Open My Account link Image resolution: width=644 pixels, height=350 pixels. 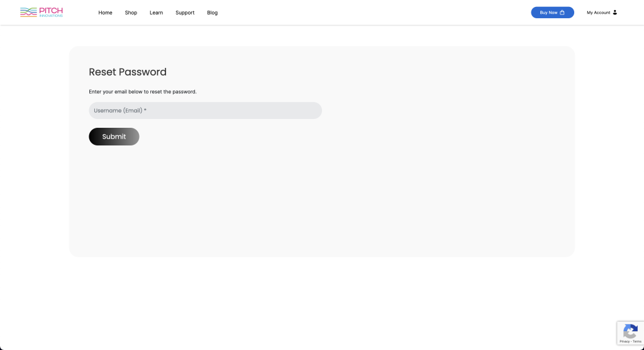click(599, 13)
